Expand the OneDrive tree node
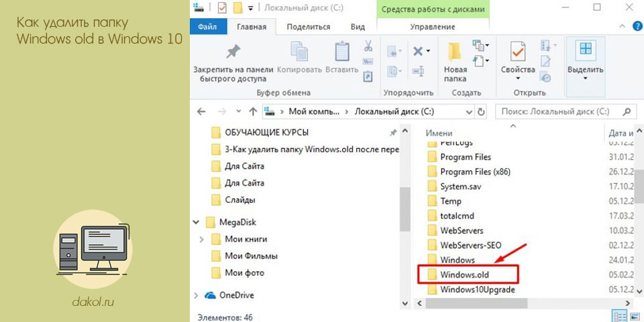 (x=196, y=295)
